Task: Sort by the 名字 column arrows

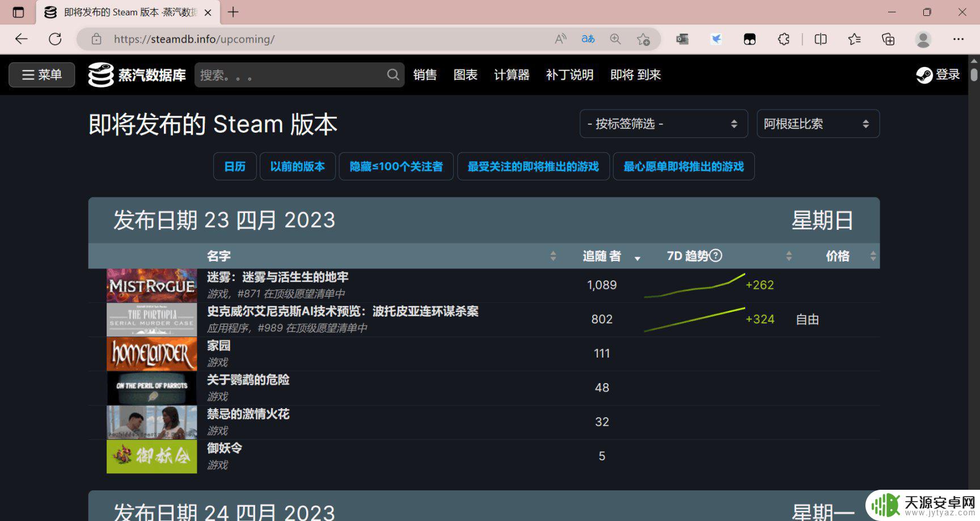Action: tap(553, 256)
